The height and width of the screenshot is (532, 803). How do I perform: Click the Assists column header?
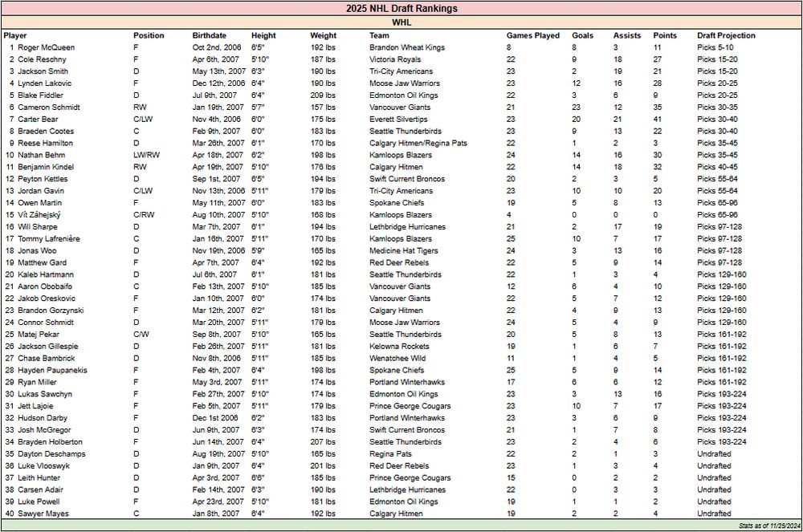[627, 35]
